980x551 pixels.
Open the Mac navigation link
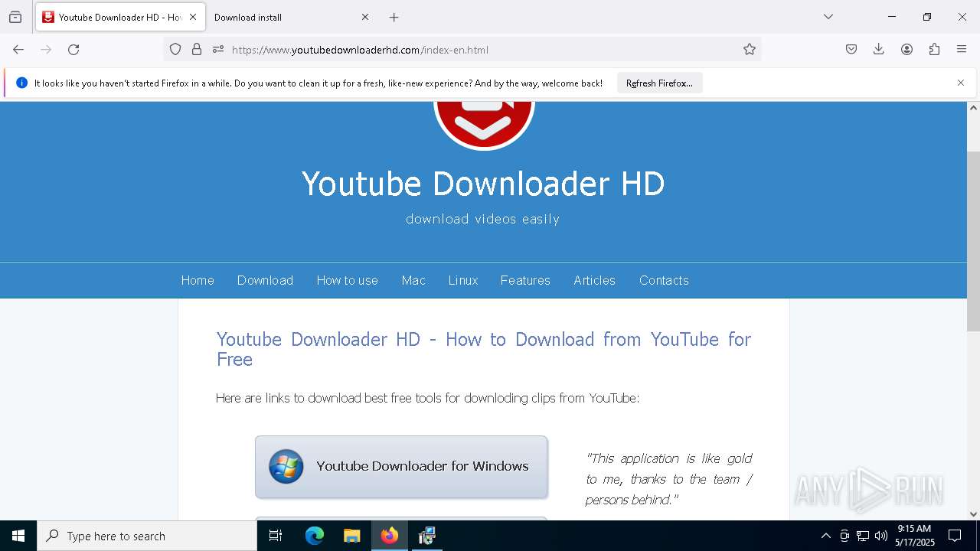pyautogui.click(x=413, y=280)
